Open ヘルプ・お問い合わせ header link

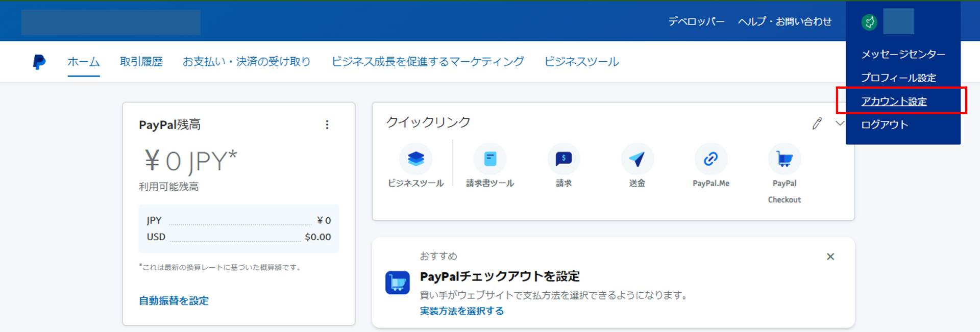785,21
